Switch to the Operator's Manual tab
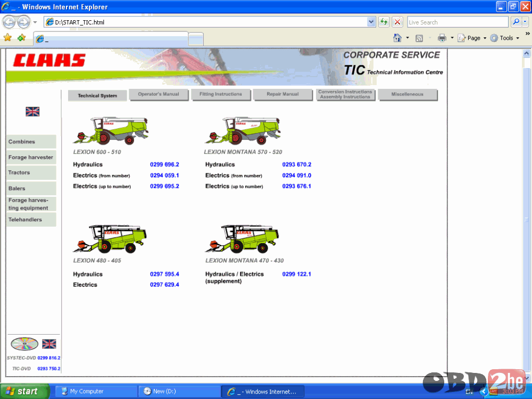 159,94
